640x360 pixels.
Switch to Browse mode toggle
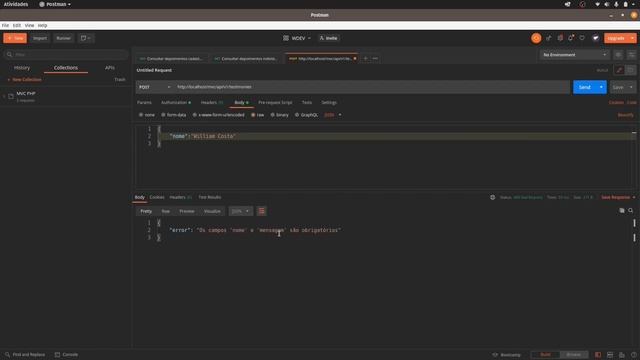[x=573, y=355]
